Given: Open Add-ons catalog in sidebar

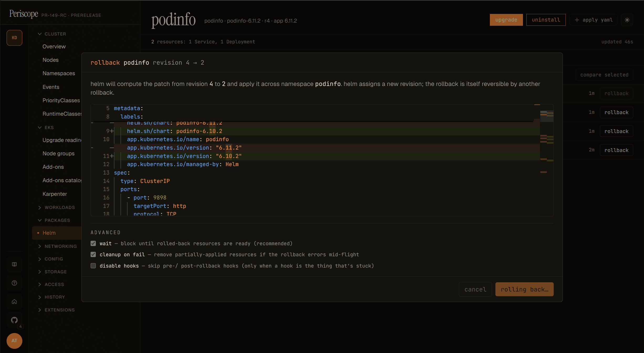Looking at the screenshot, I should click(x=62, y=180).
